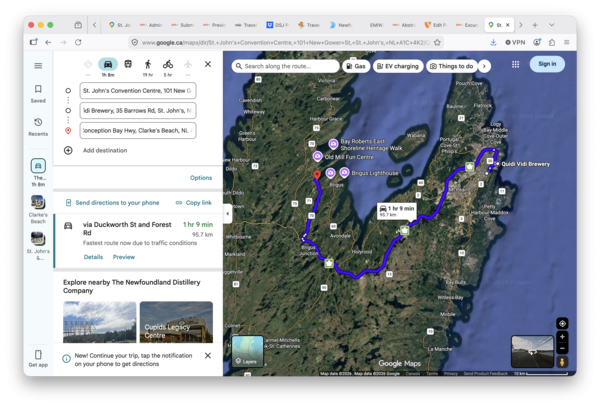List all tabs dropdown
This screenshot has height=407, width=600.
551,25
